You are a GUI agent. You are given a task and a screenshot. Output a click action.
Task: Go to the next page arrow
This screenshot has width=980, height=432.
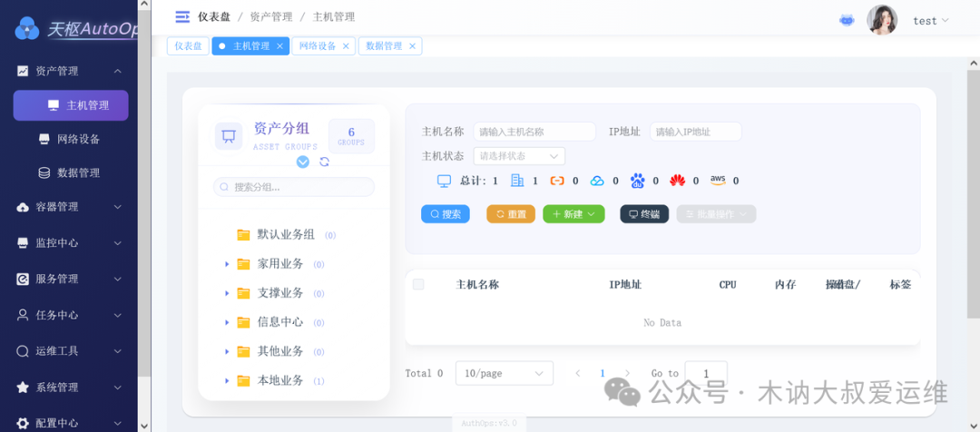(628, 373)
